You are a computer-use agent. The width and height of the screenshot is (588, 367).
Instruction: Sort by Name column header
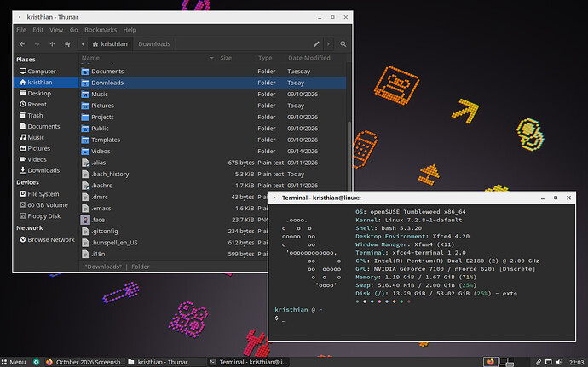pyautogui.click(x=147, y=58)
